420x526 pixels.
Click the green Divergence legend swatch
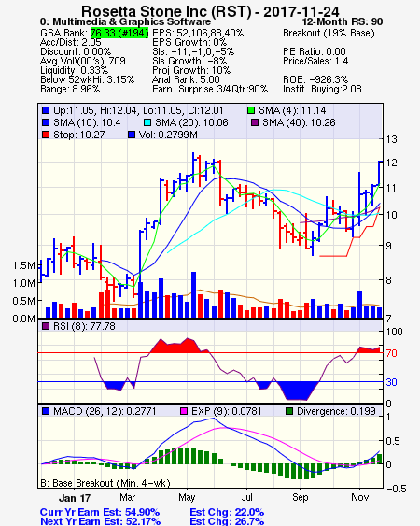pyautogui.click(x=289, y=411)
